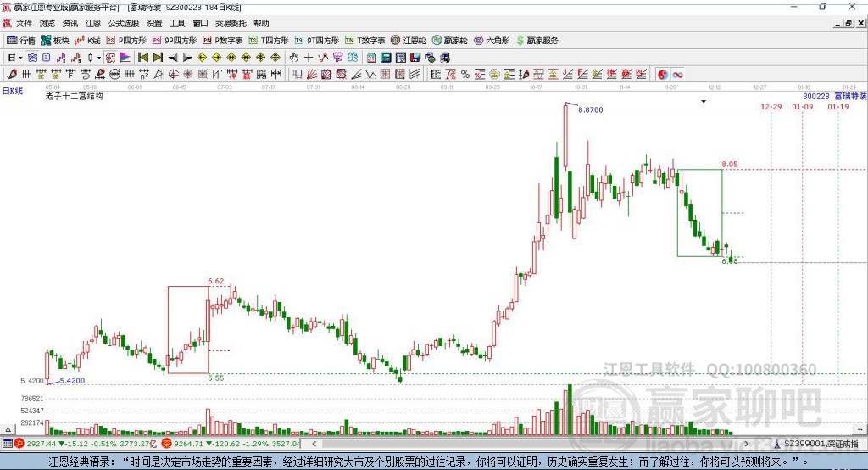Toggle the yin-yang red blue icon
The width and height of the screenshot is (868, 470).
[x=663, y=75]
